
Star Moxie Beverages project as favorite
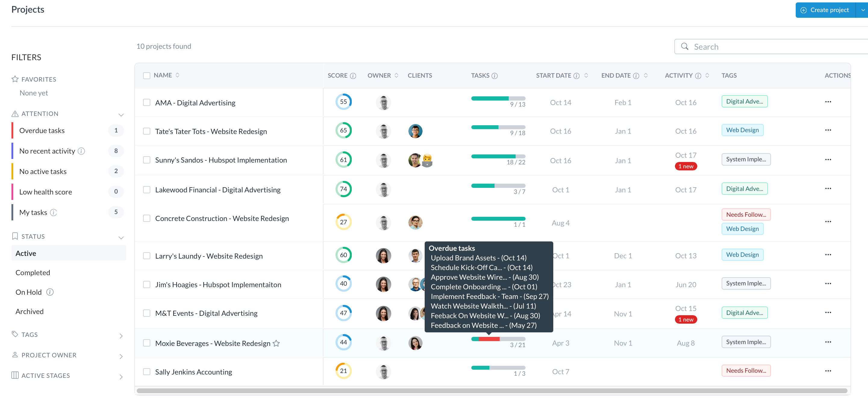[x=276, y=343]
